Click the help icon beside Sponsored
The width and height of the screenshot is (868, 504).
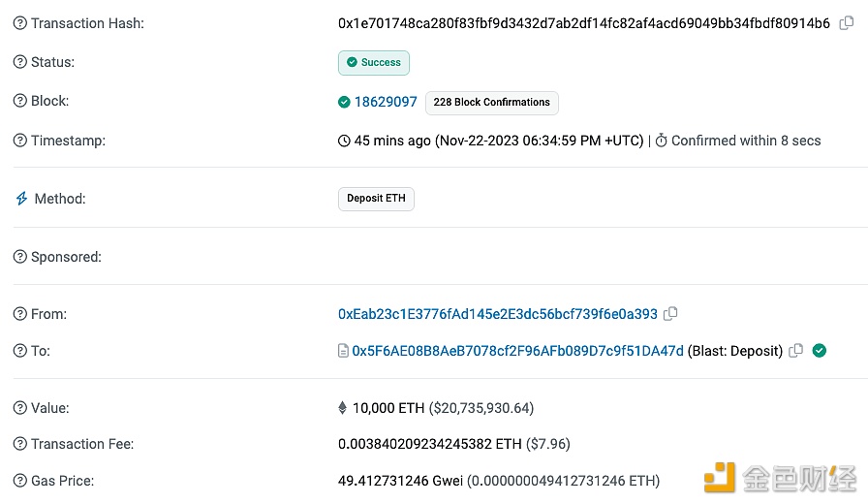pos(20,257)
